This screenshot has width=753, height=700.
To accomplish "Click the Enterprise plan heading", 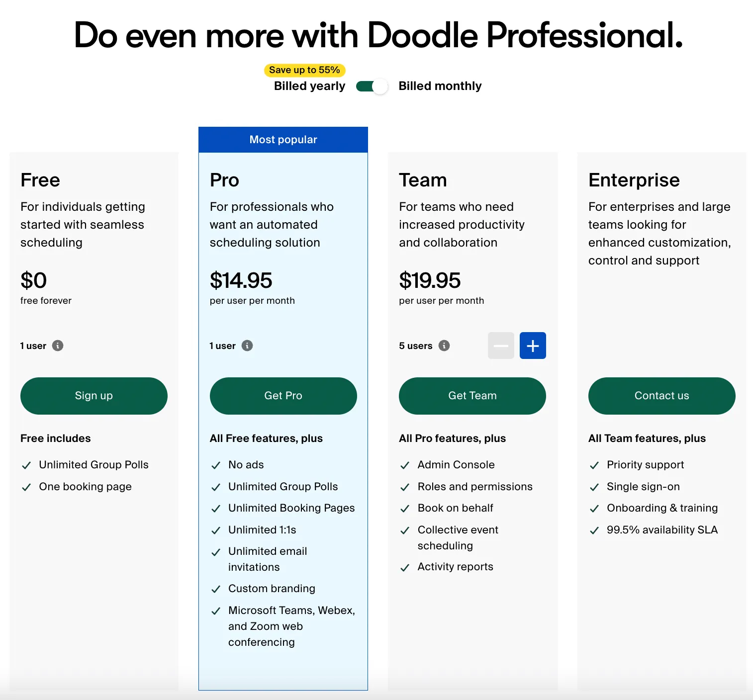I will [634, 180].
